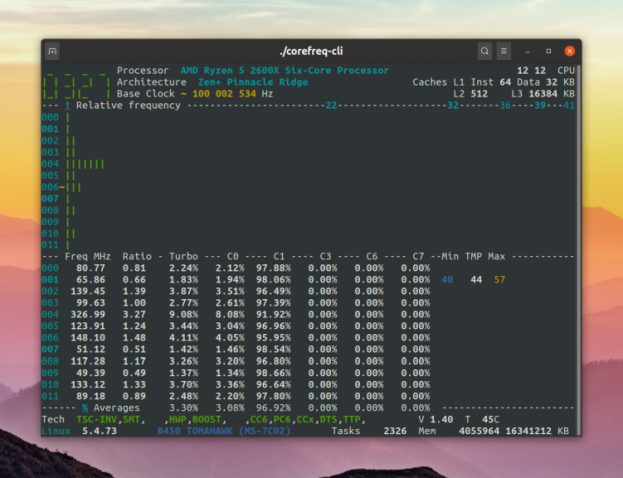The image size is (623, 478).
Task: Click the percent sign beside Averages
Action: tap(84, 408)
